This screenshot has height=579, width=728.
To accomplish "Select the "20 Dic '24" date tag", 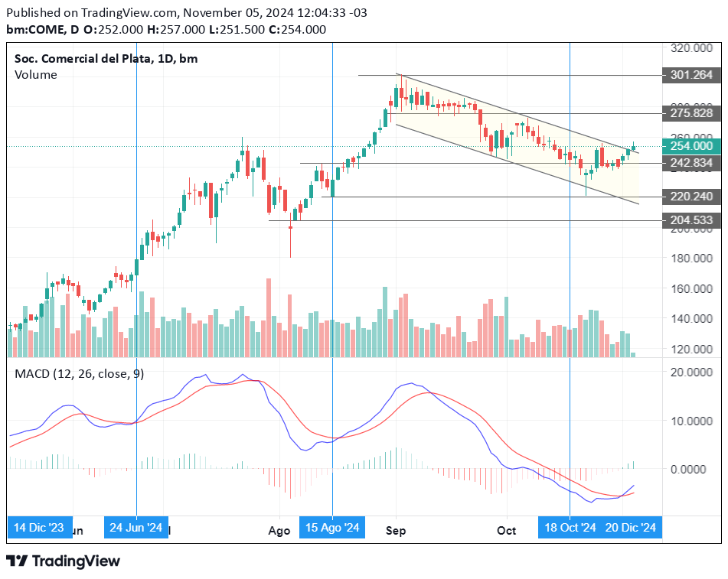I will click(631, 528).
